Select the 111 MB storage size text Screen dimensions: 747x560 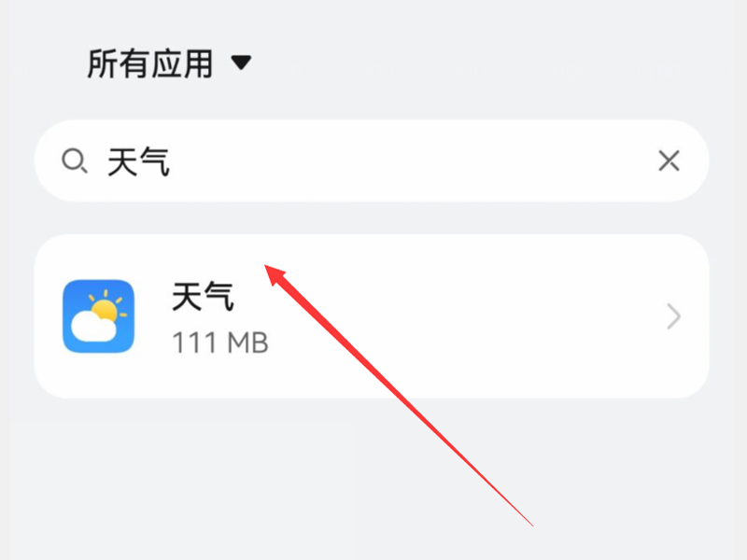tap(220, 343)
